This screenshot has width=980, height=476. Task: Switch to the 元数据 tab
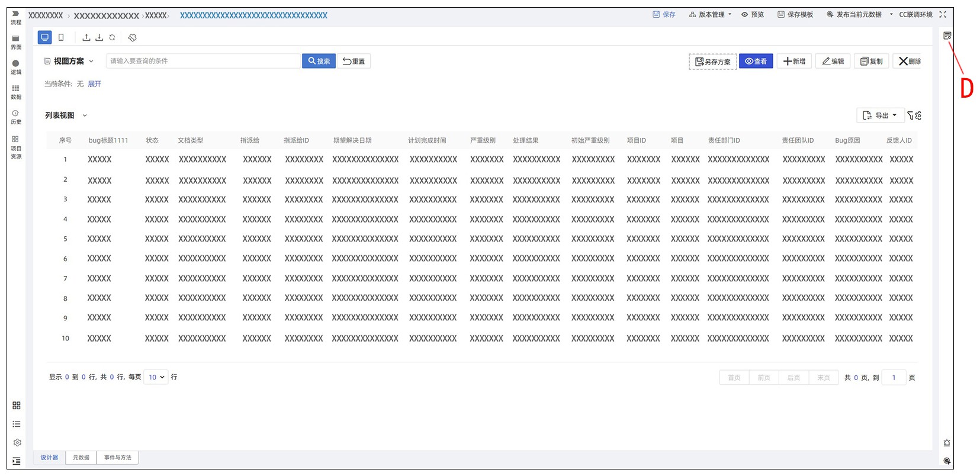click(x=81, y=458)
